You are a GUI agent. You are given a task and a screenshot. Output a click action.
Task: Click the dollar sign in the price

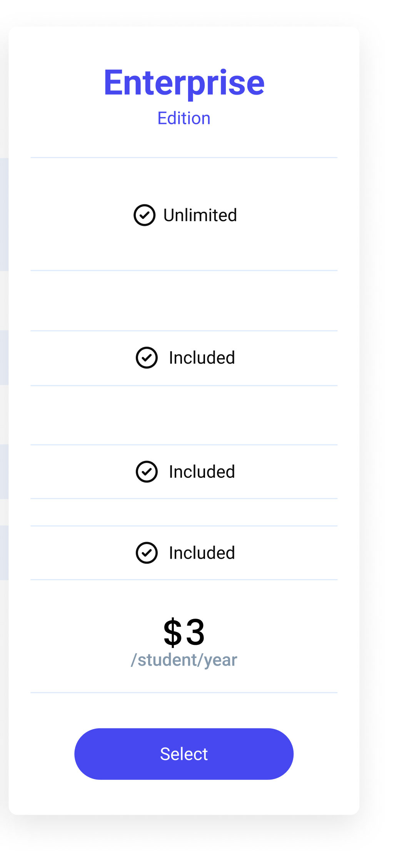click(x=172, y=633)
